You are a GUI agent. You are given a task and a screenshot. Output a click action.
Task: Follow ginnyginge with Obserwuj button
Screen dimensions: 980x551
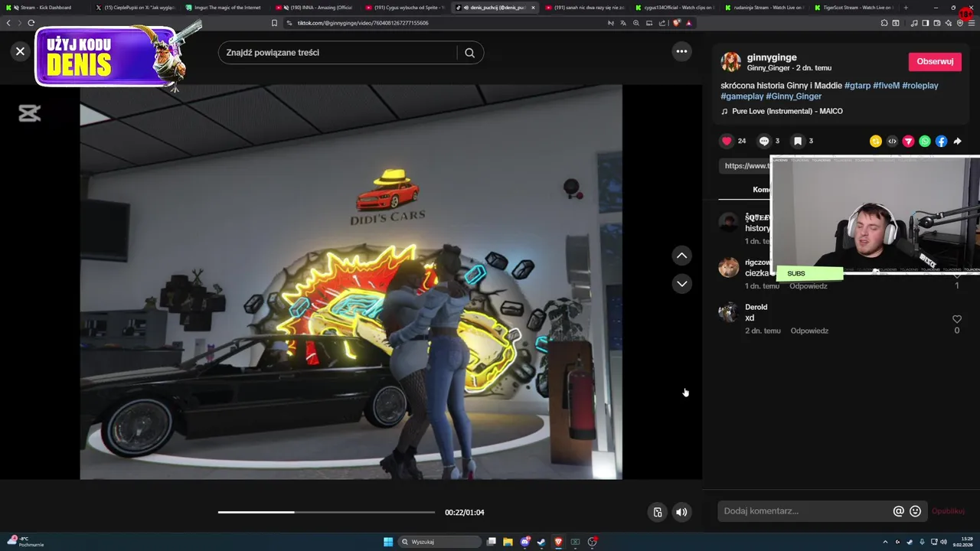(x=935, y=61)
